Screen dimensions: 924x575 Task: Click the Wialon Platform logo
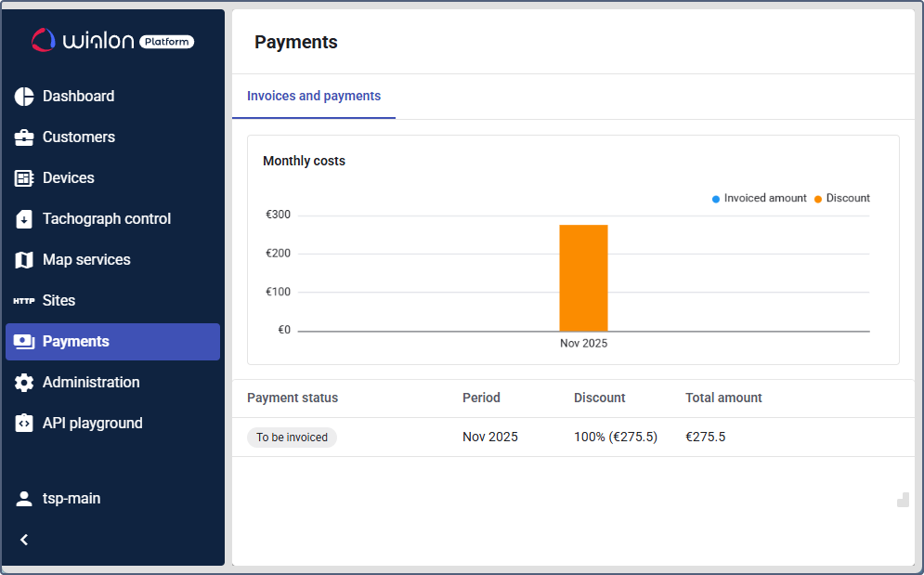point(112,41)
